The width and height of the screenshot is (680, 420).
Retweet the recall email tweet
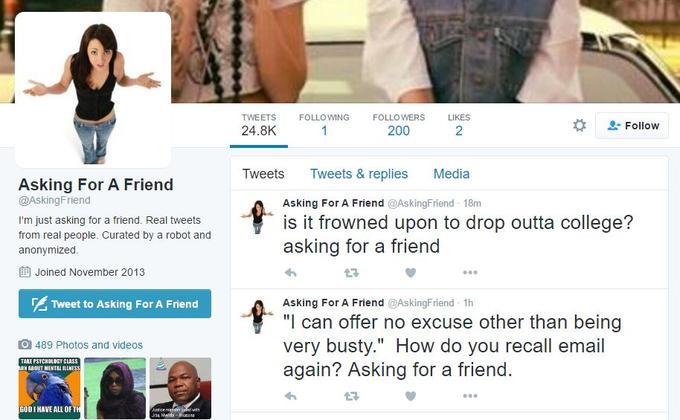(351, 396)
